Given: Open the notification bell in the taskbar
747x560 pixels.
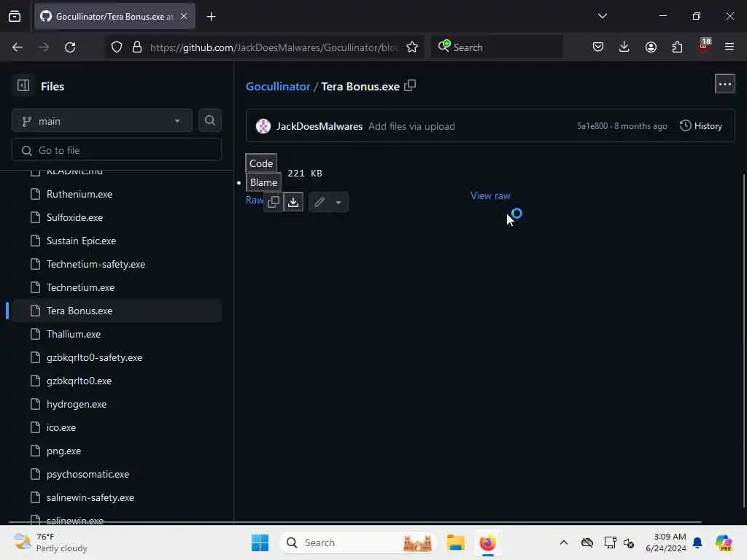Looking at the screenshot, I should click(x=697, y=542).
